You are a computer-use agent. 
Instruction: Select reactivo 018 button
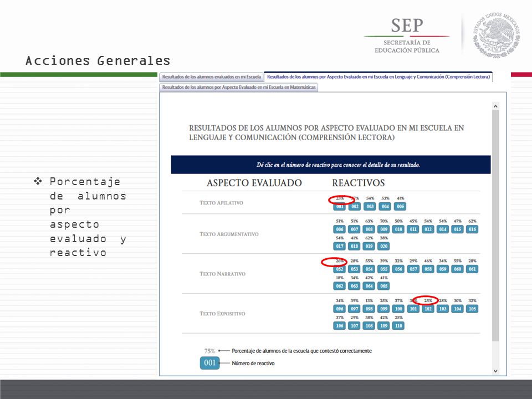coord(354,246)
